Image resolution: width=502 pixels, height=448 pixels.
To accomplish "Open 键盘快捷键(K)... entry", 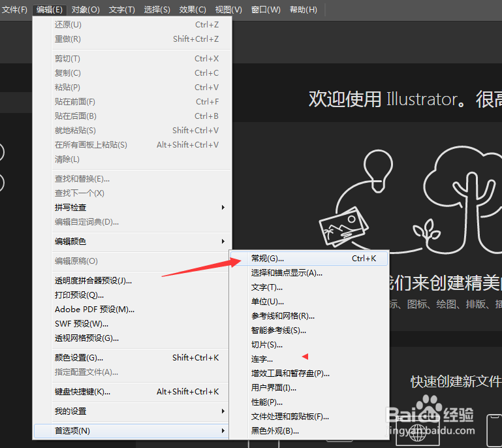I will 133,392.
